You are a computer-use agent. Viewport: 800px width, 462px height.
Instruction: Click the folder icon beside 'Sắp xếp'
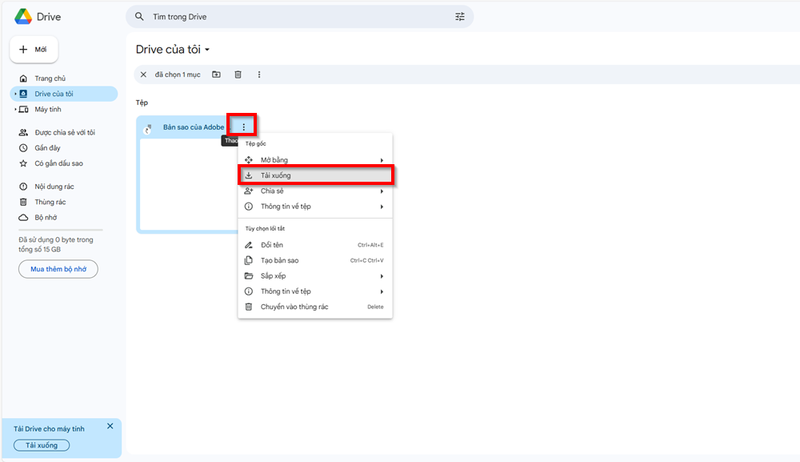pos(248,276)
